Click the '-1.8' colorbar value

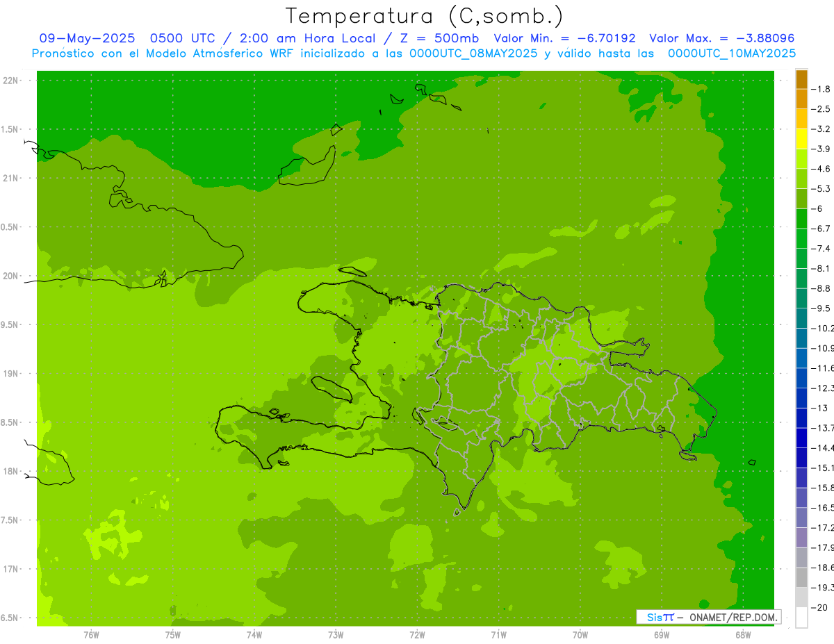(x=821, y=89)
